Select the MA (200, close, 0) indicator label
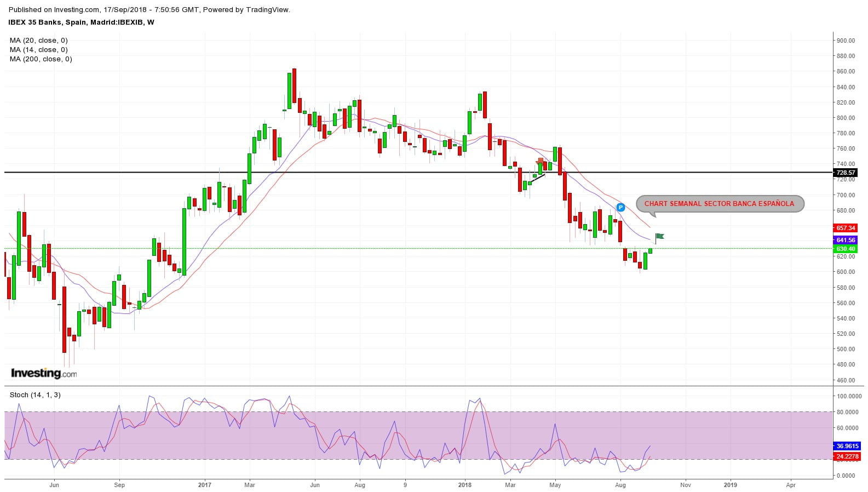The image size is (868, 492). click(x=41, y=59)
